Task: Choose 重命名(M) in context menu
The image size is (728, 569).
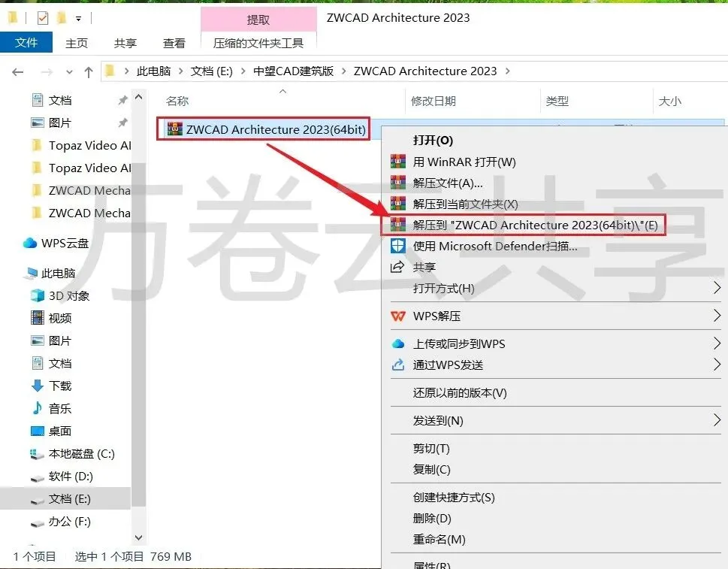Action: [440, 539]
